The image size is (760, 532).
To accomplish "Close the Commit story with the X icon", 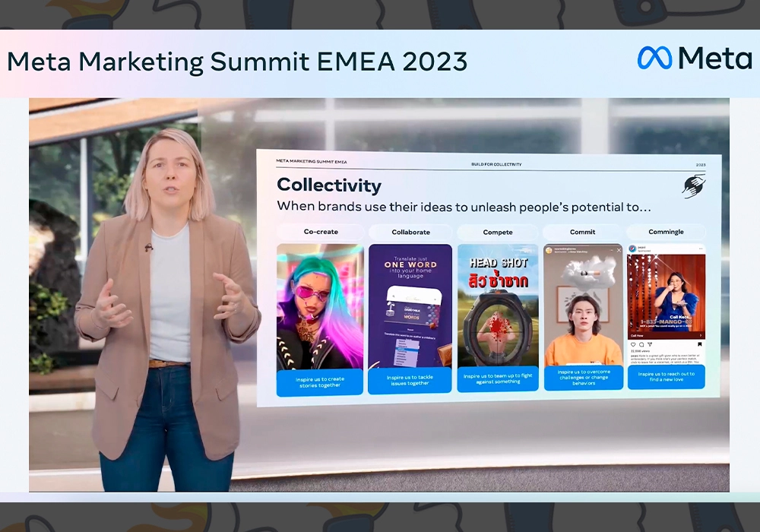I will click(x=619, y=250).
